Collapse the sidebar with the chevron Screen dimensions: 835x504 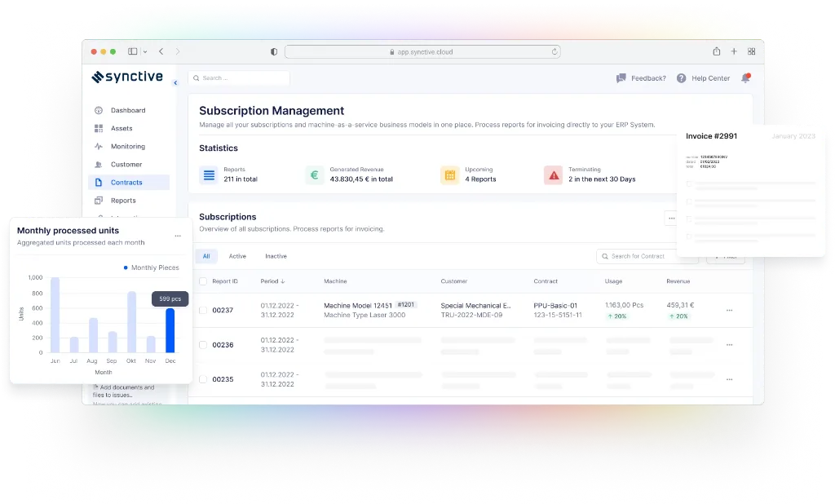coord(175,82)
